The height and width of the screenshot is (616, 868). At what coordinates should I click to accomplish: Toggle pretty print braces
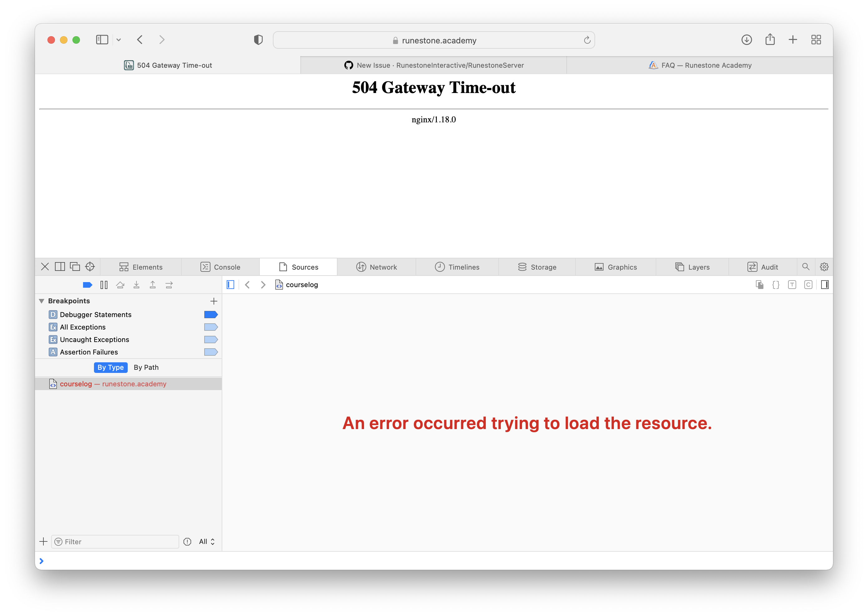[x=776, y=285]
